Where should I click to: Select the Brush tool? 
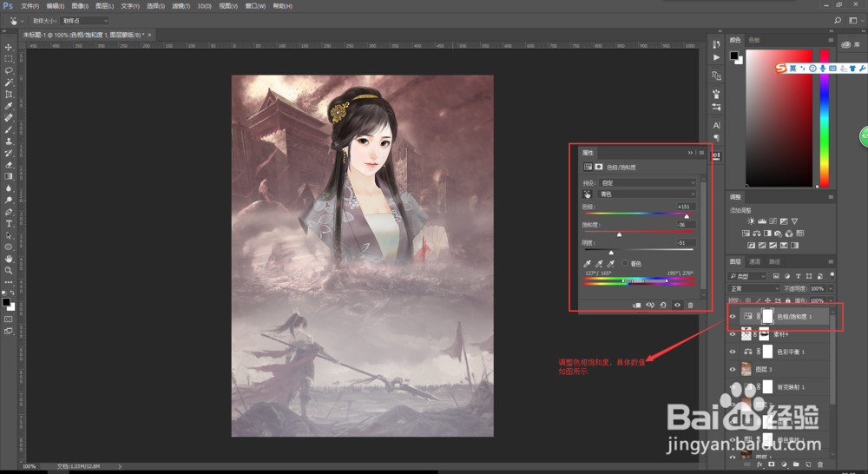pos(9,129)
